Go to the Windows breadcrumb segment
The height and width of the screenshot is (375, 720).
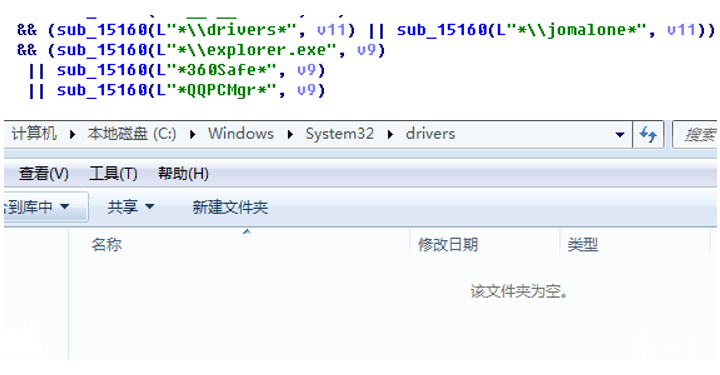tap(241, 134)
